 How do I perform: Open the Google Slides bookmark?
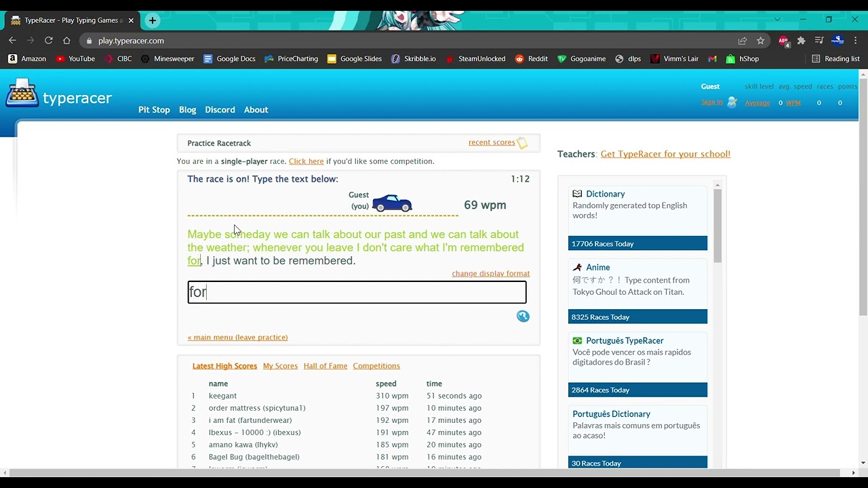(x=354, y=59)
